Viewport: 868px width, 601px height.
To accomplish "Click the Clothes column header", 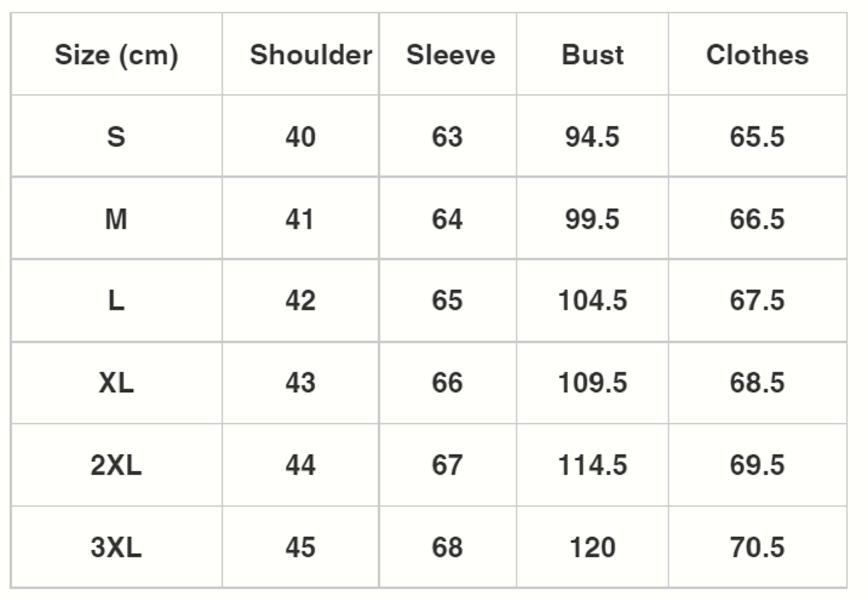I will [757, 55].
